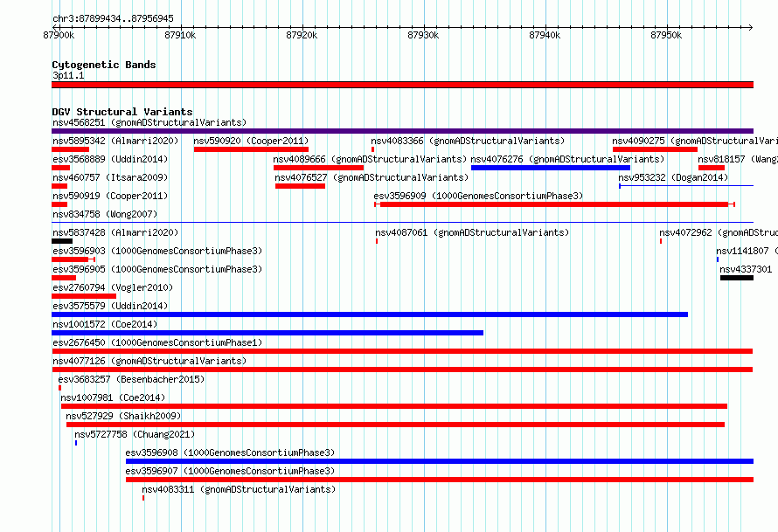The height and width of the screenshot is (532, 778).
Task: Open esv3568889 (Uddin2014) entry
Action: [110, 159]
